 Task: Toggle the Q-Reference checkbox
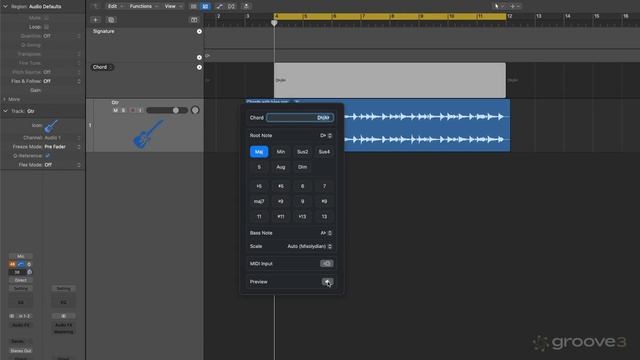coord(47,156)
